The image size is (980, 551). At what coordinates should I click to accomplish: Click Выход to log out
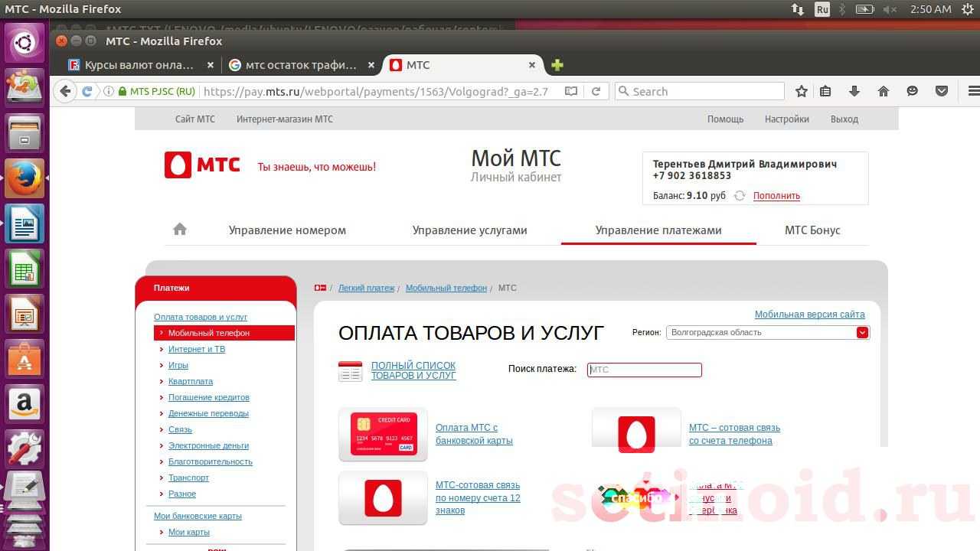click(844, 119)
